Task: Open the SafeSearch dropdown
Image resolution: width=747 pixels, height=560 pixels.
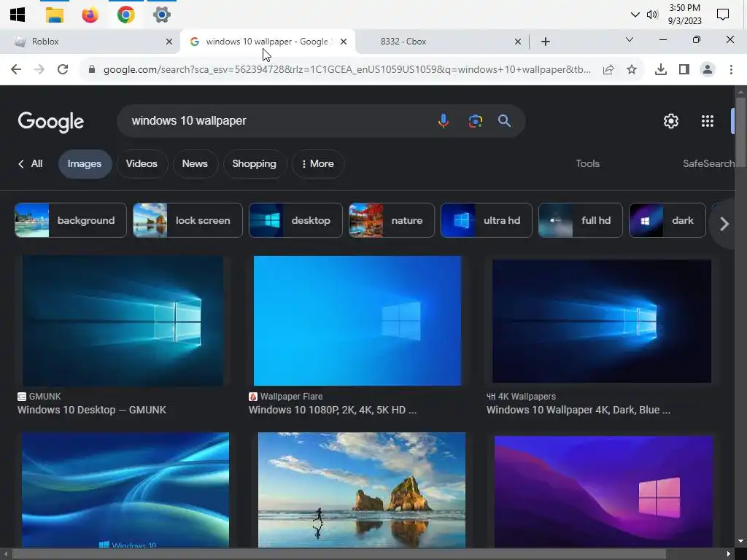Action: pos(708,164)
